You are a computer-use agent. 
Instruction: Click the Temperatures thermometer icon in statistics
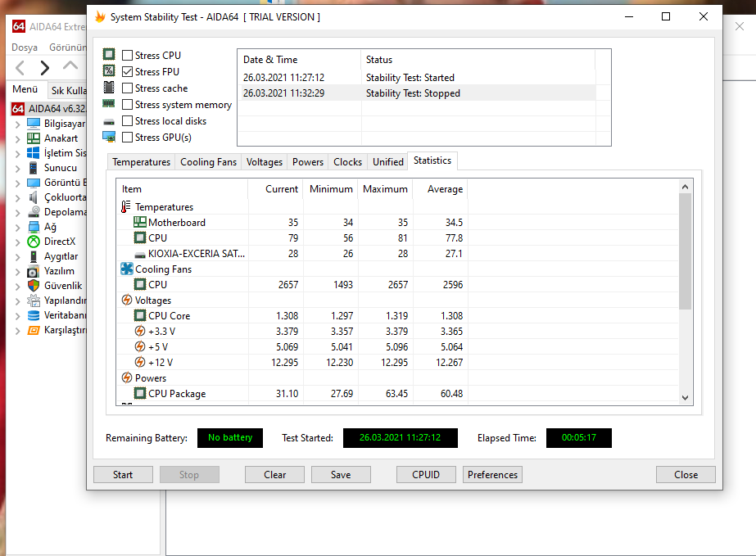126,206
